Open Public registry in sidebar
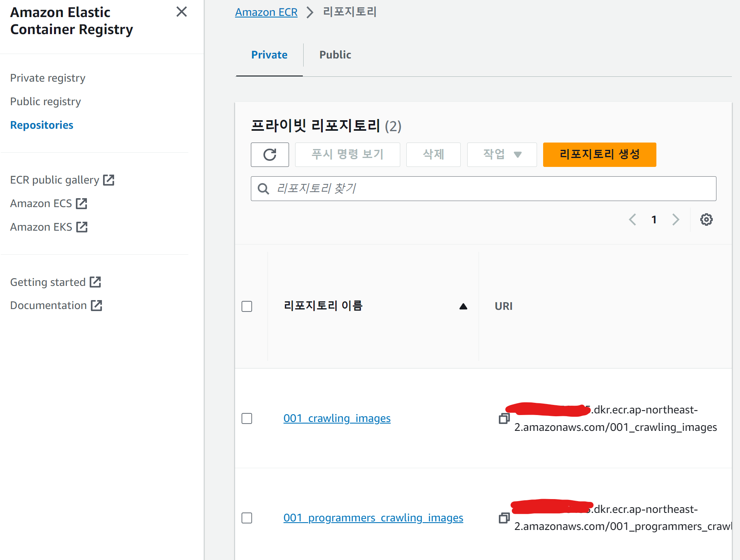Viewport: 740px width, 560px height. 45,102
